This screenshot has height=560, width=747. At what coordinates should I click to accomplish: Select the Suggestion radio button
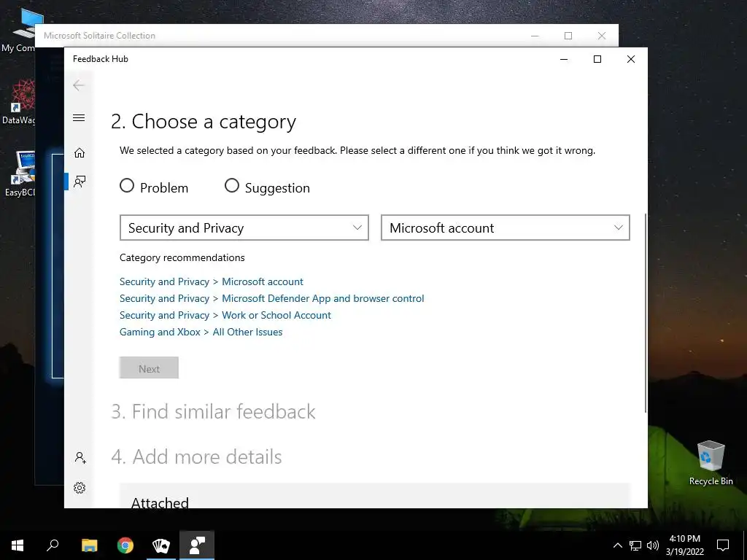[x=231, y=185]
